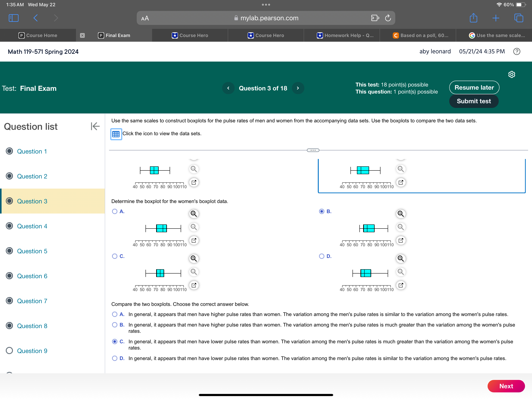532x399 pixels.
Task: Expand the divider ellipsis handle
Action: tap(313, 150)
